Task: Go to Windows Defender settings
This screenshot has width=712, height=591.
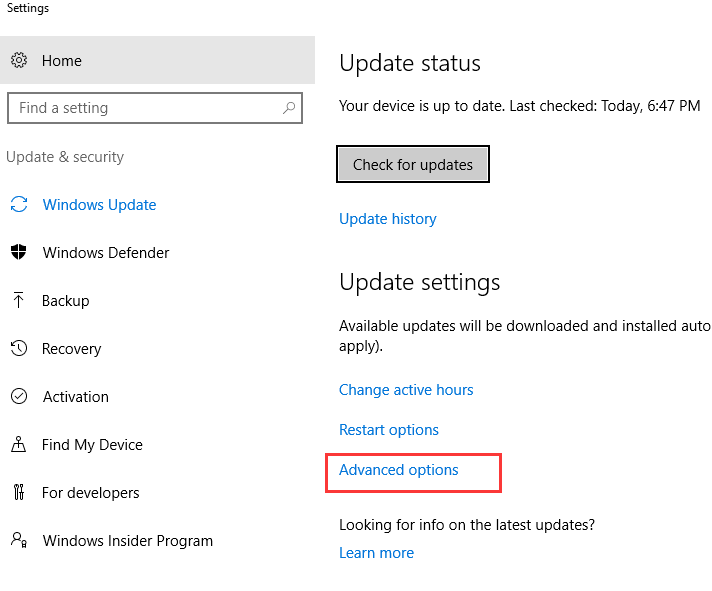Action: [x=105, y=253]
